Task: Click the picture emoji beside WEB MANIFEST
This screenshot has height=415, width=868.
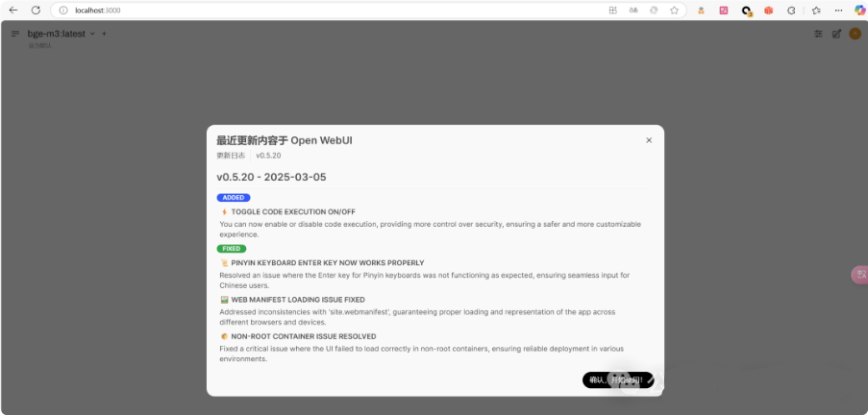Action: click(224, 300)
